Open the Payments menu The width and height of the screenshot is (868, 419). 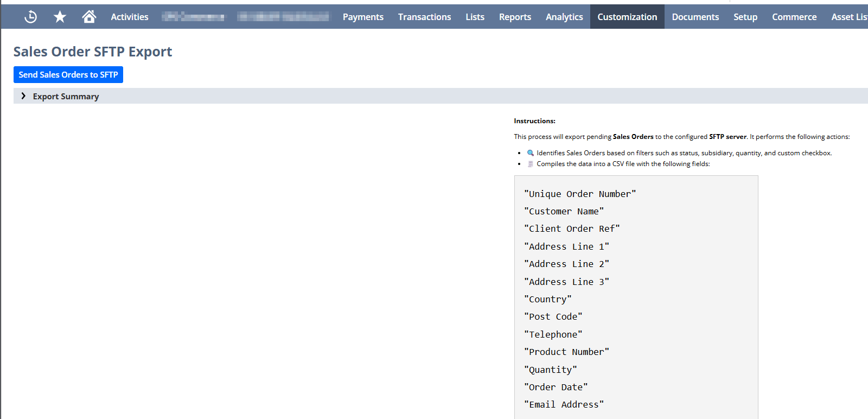tap(363, 17)
